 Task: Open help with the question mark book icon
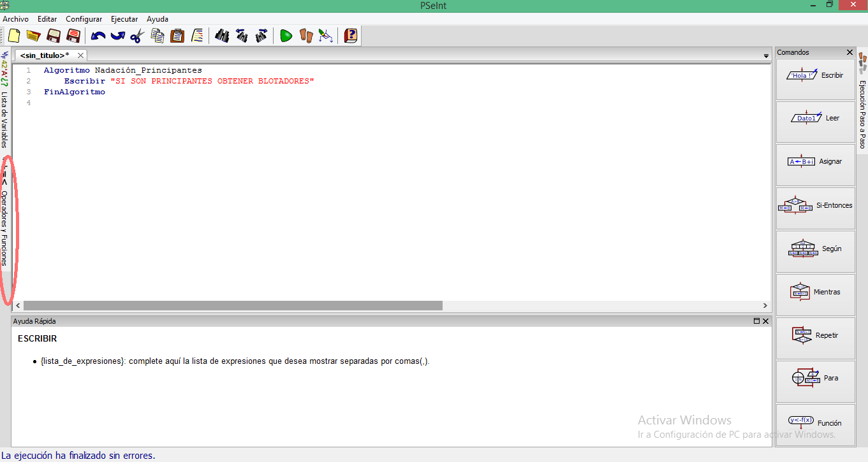tap(350, 36)
